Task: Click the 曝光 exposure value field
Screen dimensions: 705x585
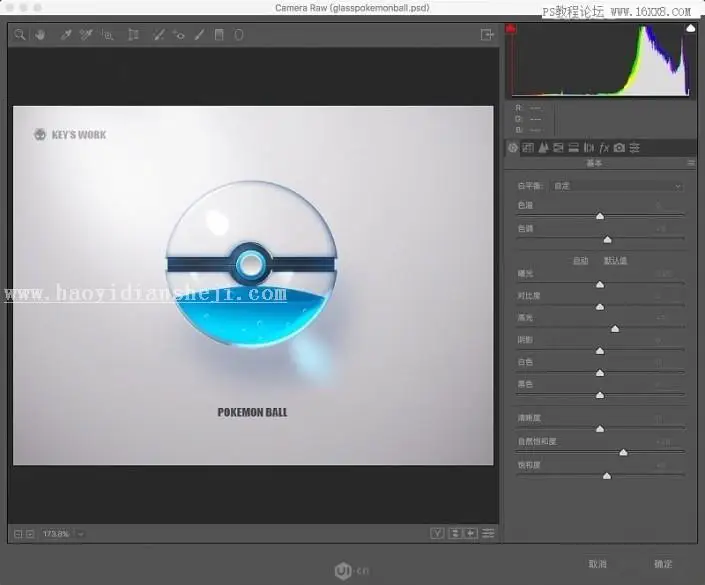Action: (x=665, y=273)
